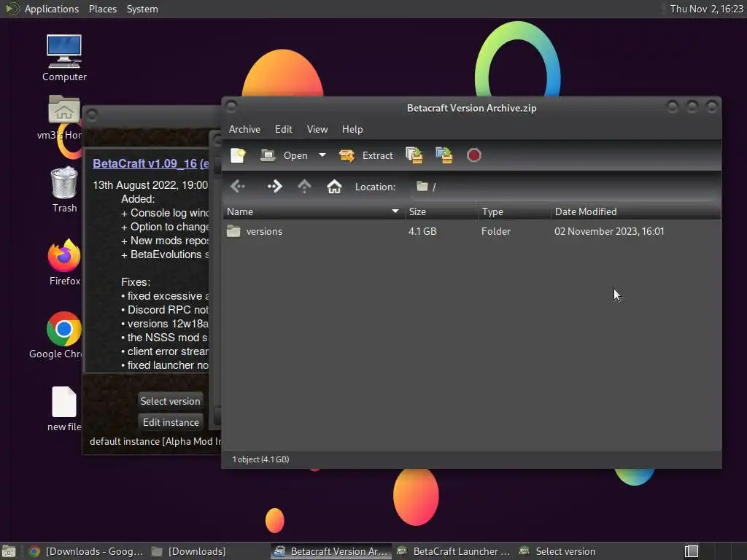Open the System menu in the top panel
This screenshot has height=560, width=747.
pyautogui.click(x=142, y=9)
